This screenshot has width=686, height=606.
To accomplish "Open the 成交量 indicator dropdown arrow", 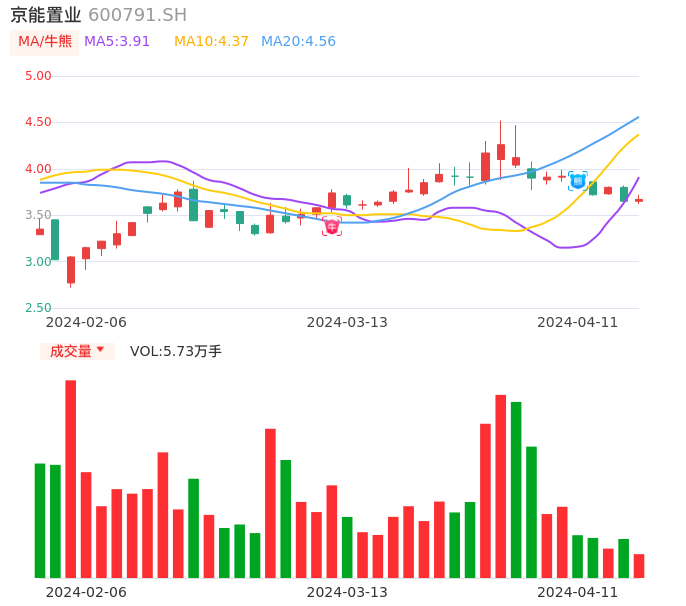I will [101, 350].
